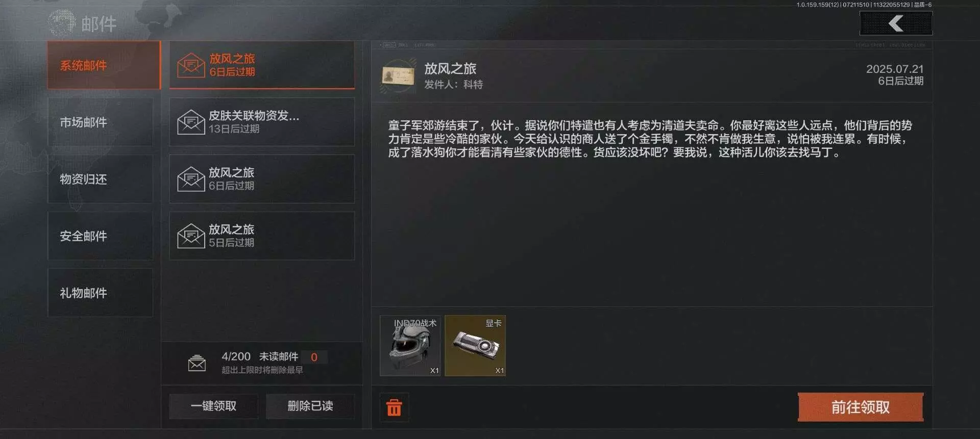Open the 安全邮件 tab
980x439 pixels.
[x=101, y=236]
